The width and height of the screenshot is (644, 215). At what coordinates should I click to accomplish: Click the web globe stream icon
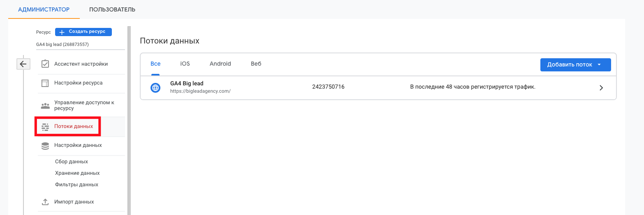[x=155, y=87]
